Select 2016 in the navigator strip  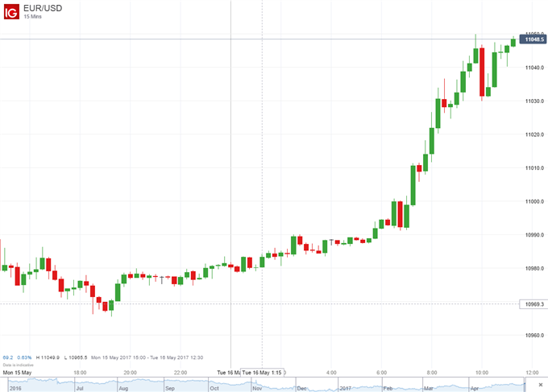point(15,388)
